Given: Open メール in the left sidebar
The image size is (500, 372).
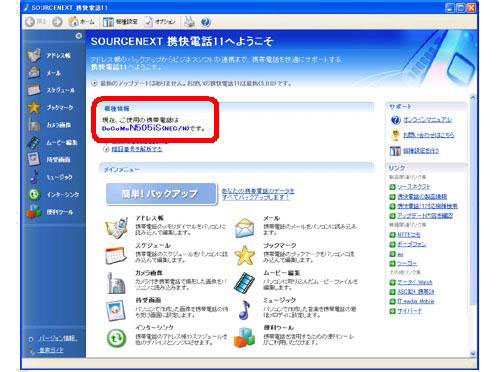Looking at the screenshot, I should (45, 73).
